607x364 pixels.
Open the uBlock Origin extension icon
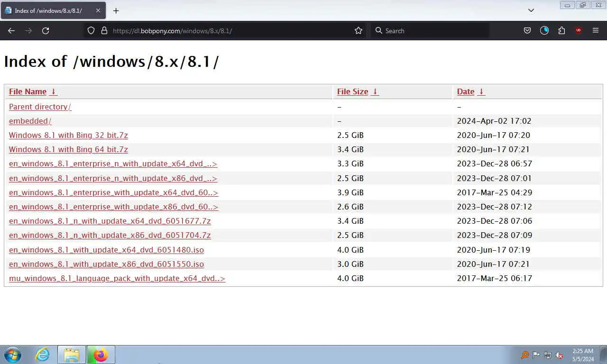coord(579,30)
